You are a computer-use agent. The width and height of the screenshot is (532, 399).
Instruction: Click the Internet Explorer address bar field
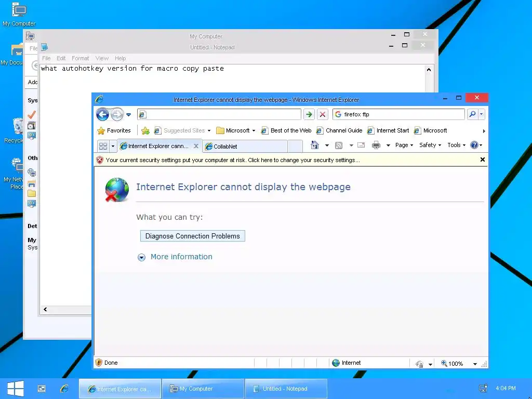[219, 114]
